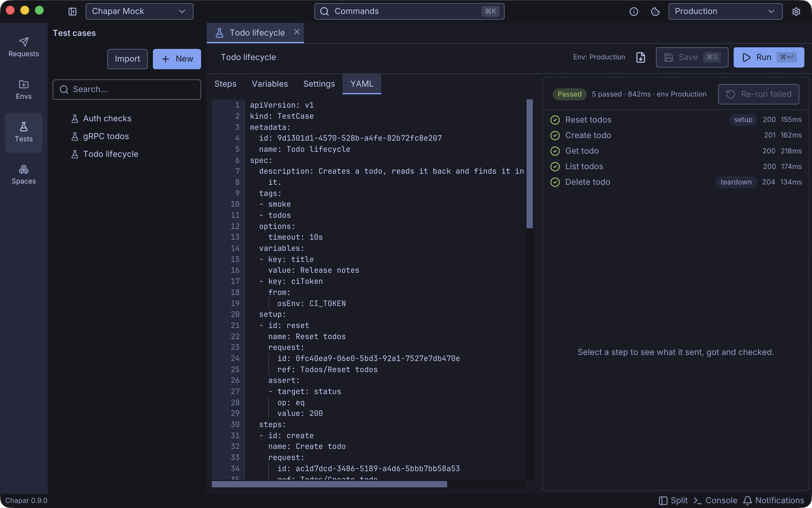Viewport: 812px width, 508px height.
Task: Open the Envs sidebar section
Action: 24,90
